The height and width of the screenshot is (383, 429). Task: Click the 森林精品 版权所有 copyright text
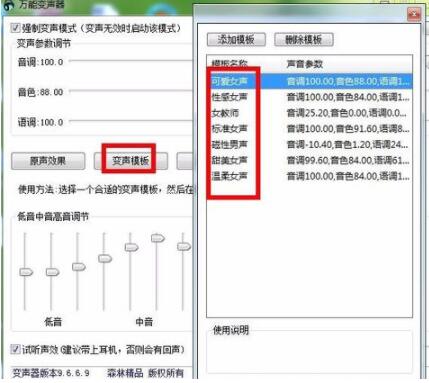tap(145, 373)
